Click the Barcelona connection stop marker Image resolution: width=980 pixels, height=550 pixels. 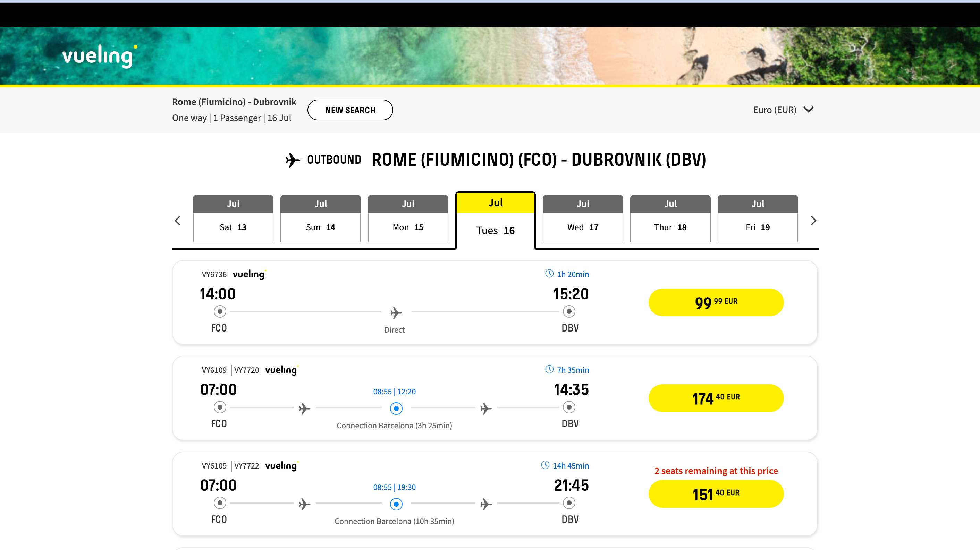point(396,408)
